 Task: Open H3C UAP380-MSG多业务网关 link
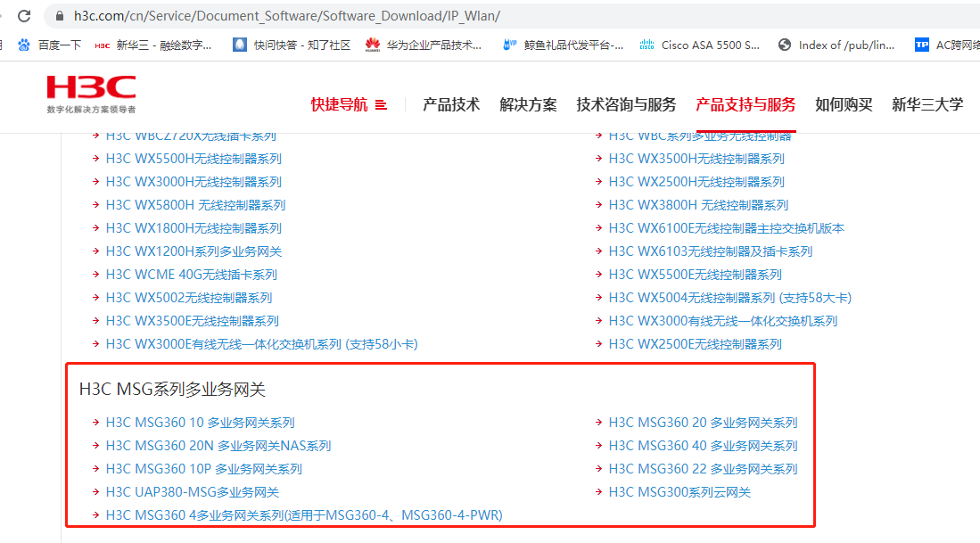[193, 492]
